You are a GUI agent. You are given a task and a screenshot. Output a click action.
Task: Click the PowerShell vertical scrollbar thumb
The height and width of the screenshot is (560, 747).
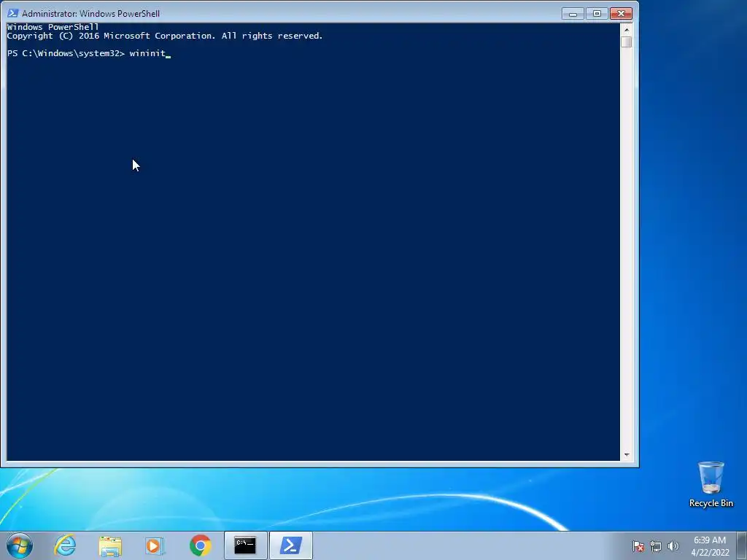[627, 42]
